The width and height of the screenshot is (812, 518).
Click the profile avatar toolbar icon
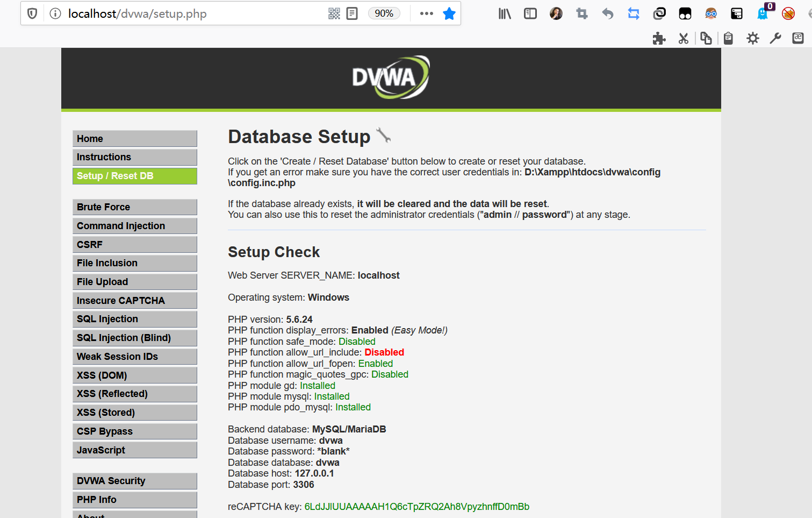point(556,13)
